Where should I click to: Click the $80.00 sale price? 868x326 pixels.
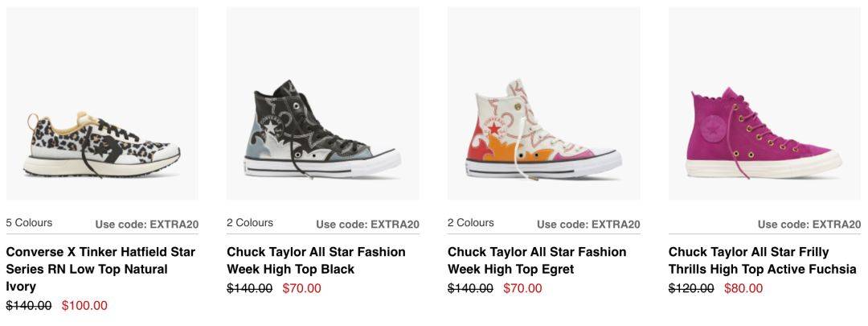[x=743, y=288]
